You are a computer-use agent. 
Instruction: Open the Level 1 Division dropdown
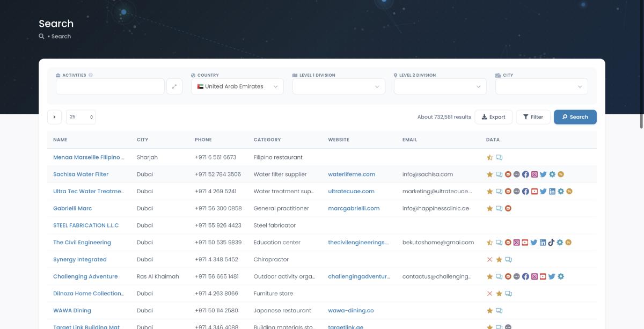coord(339,86)
